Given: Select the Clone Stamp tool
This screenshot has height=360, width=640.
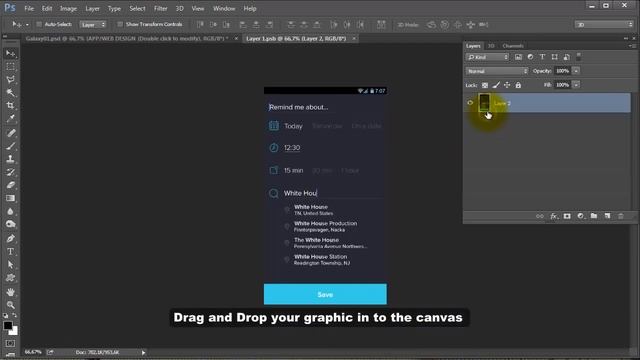Looking at the screenshot, I should pyautogui.click(x=11, y=159).
